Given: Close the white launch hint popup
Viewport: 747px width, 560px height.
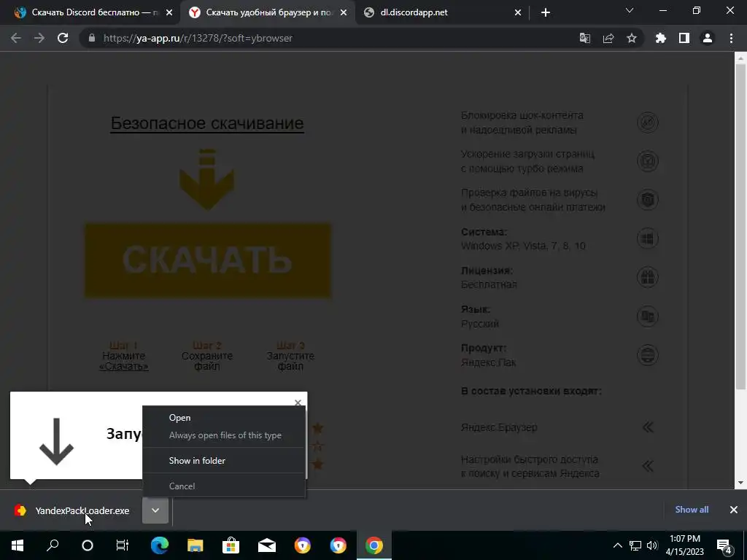Looking at the screenshot, I should coord(298,402).
